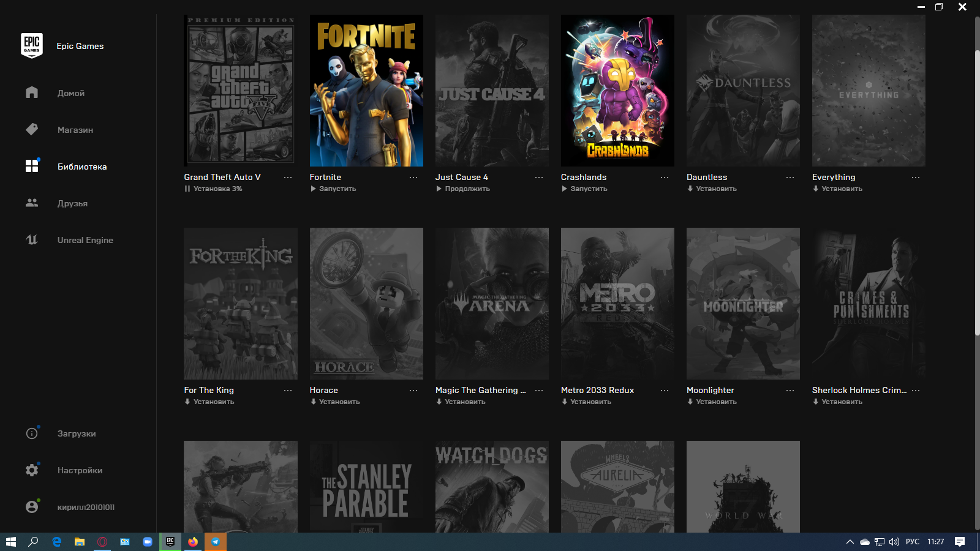Image resolution: width=980 pixels, height=551 pixels.
Task: Go to Друзья in the sidebar
Action: click(72, 203)
